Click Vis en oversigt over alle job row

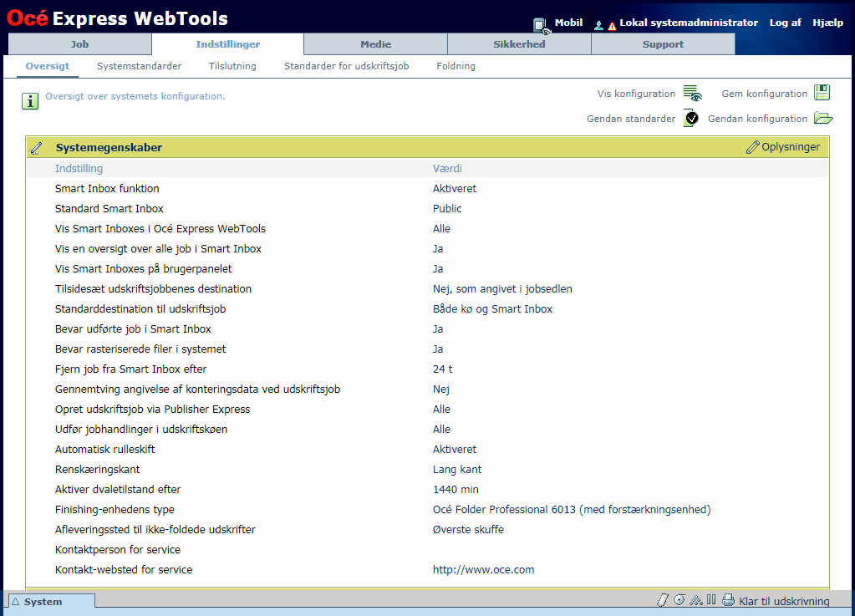pos(158,249)
